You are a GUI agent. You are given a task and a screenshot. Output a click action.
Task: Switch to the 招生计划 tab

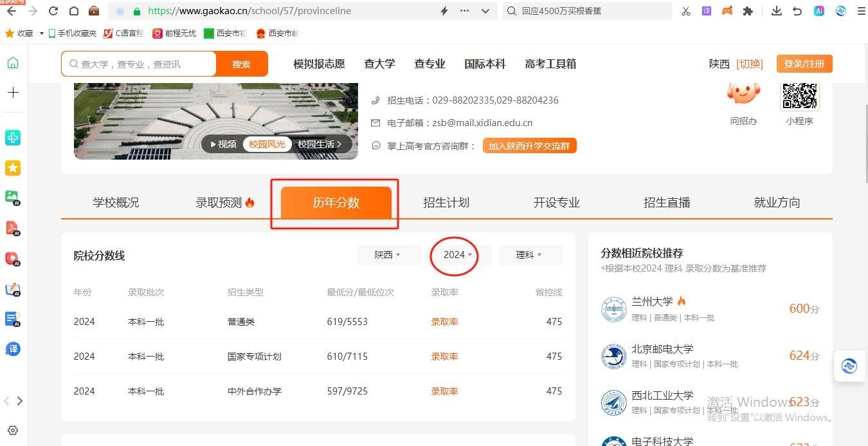(446, 203)
